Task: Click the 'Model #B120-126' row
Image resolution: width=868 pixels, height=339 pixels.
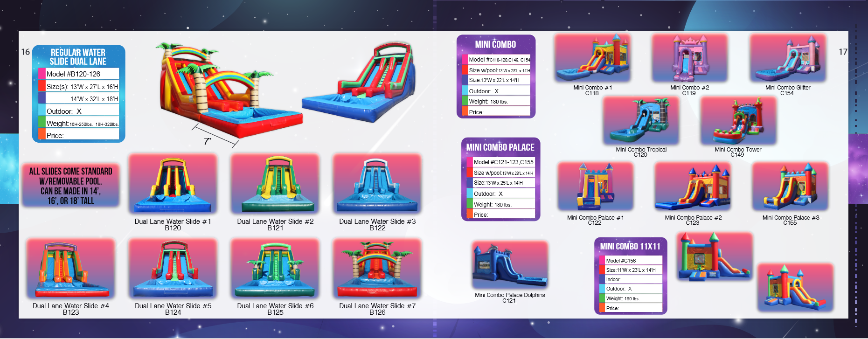Action: point(79,74)
